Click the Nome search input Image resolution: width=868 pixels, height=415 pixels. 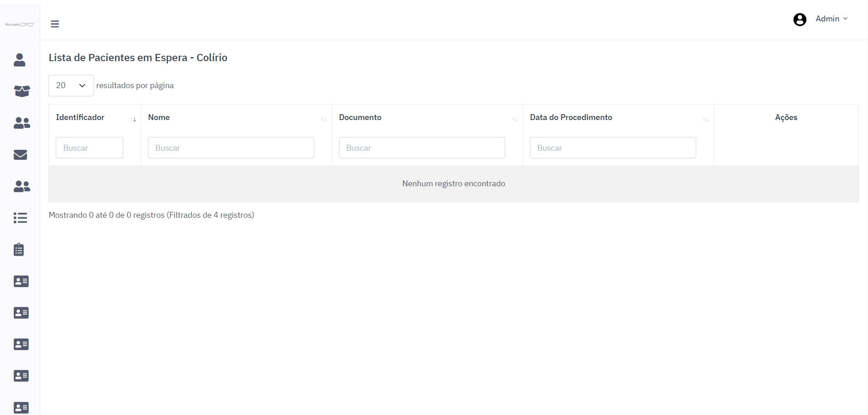point(231,148)
